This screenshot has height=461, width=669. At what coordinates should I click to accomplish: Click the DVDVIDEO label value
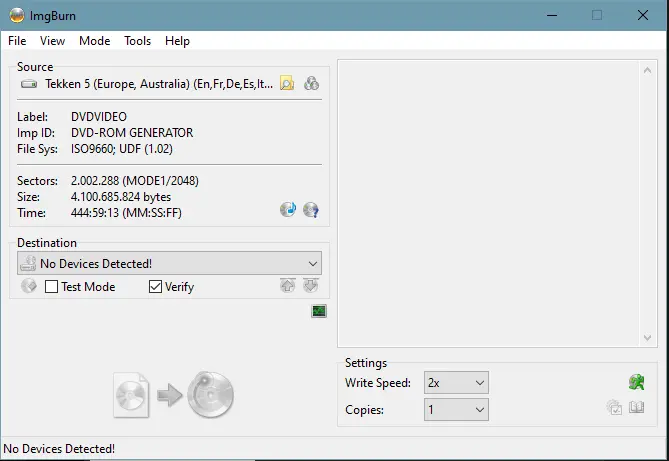99,117
